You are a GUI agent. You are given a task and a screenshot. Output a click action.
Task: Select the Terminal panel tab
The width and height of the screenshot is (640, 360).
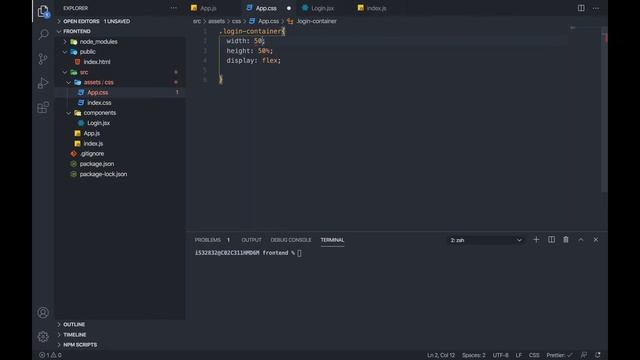click(x=332, y=240)
